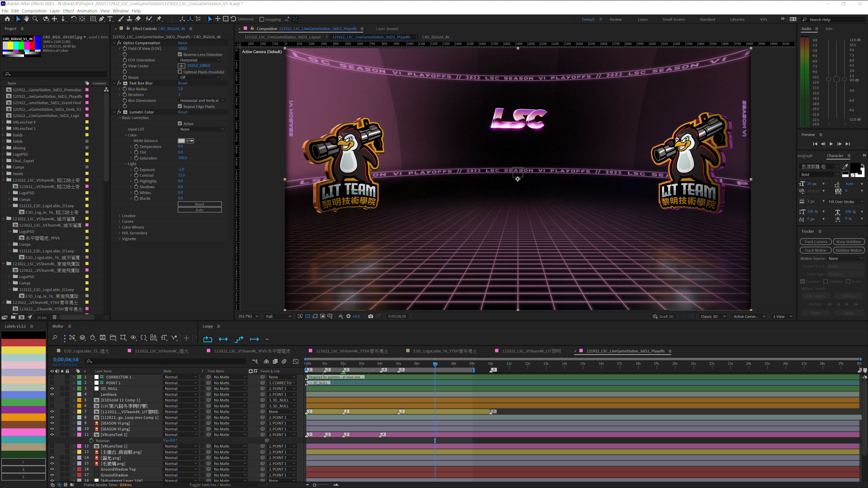
Task: Enable the Snapping checkbox
Action: pos(262,19)
